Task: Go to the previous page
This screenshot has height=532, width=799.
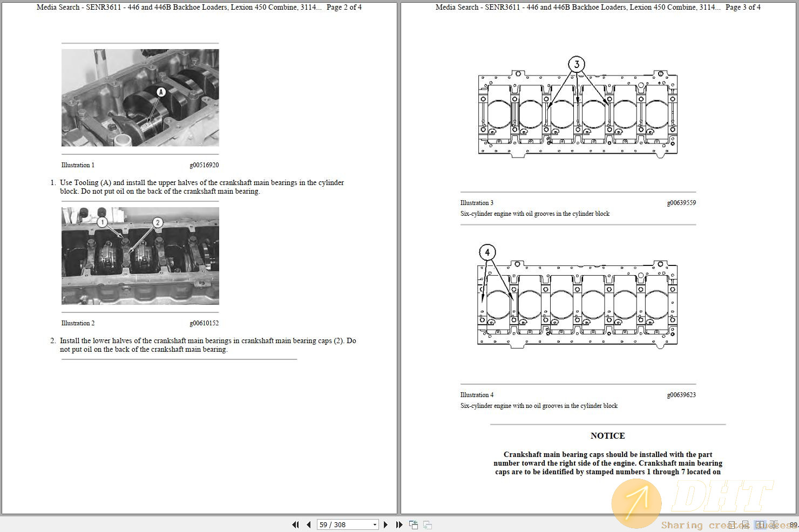Action: coord(308,524)
